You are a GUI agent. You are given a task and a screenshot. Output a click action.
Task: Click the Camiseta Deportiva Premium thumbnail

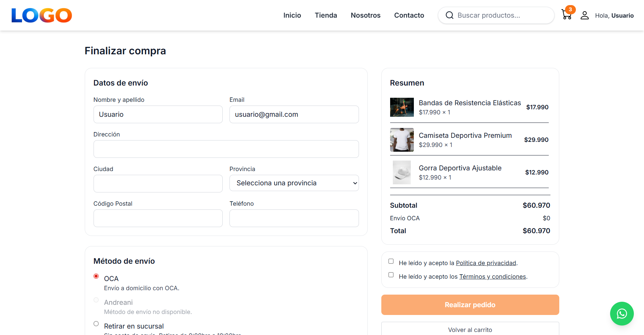click(x=402, y=140)
